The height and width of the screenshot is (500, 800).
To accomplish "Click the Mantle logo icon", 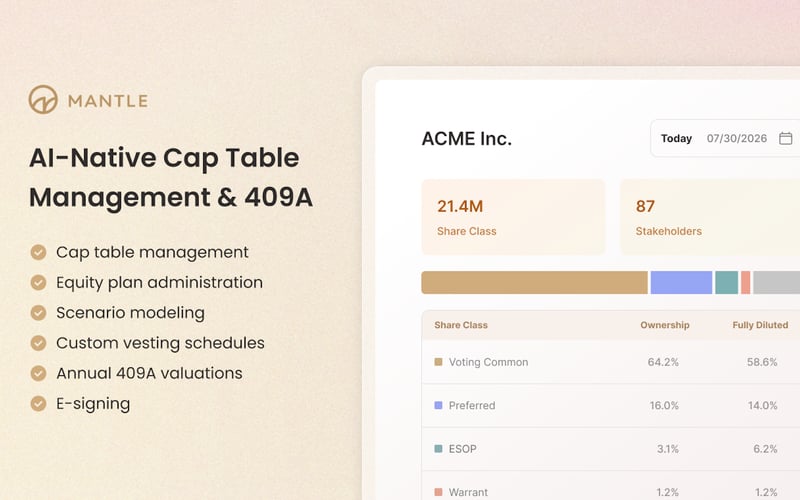I will pyautogui.click(x=43, y=99).
